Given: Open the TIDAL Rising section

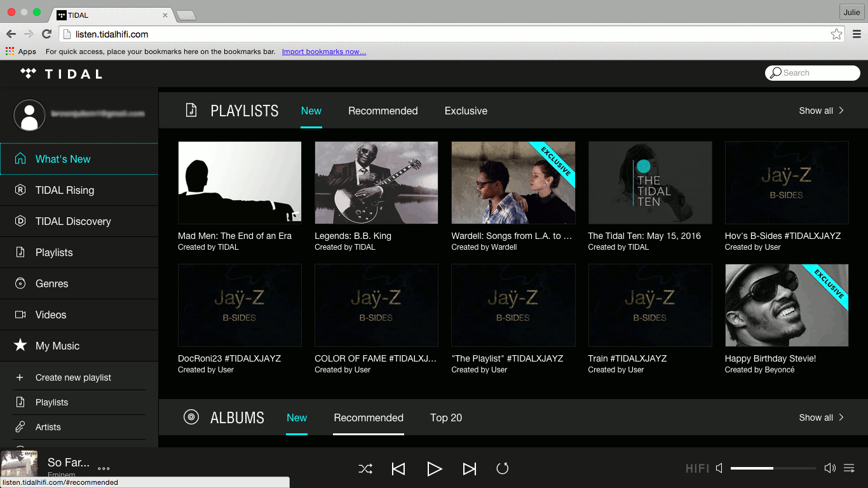Looking at the screenshot, I should [64, 190].
